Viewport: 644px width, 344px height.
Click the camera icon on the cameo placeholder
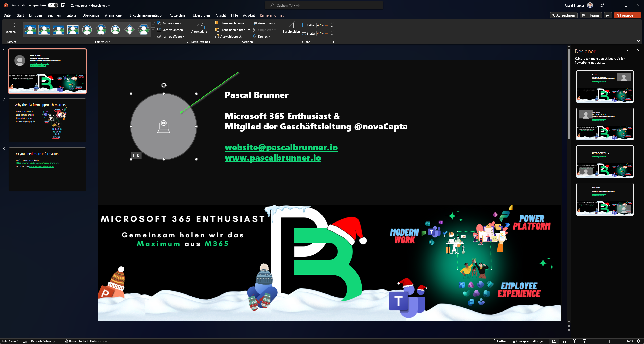[x=136, y=155]
